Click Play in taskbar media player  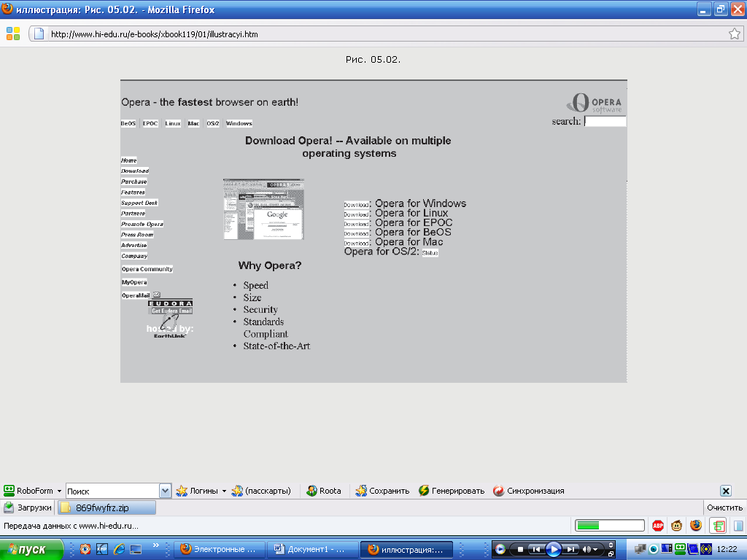(553, 549)
